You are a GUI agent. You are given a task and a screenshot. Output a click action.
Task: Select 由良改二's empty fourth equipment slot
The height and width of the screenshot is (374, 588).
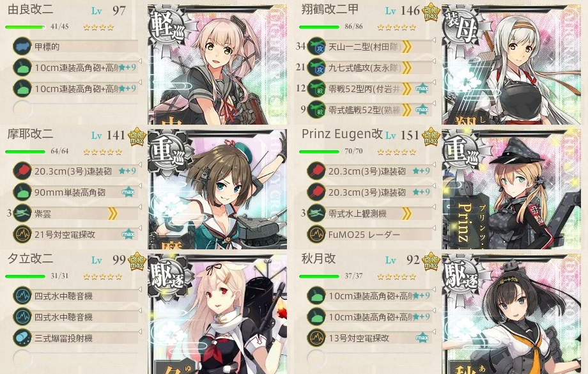point(75,109)
